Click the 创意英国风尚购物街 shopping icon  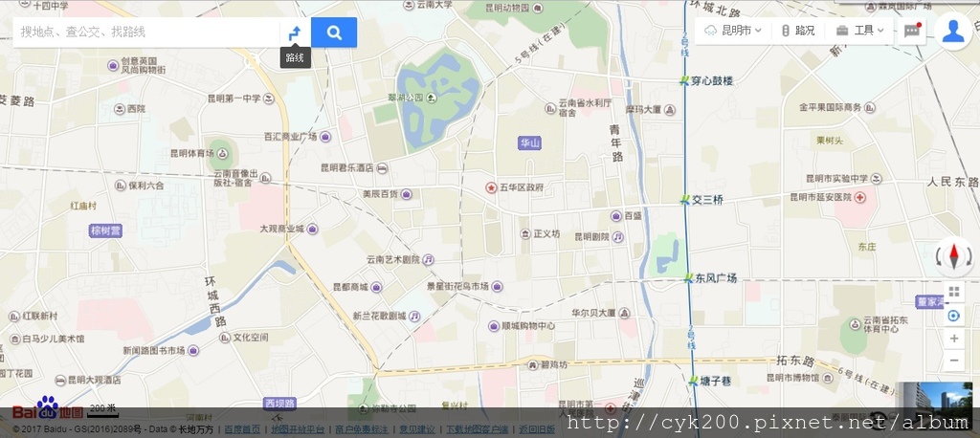click(113, 65)
